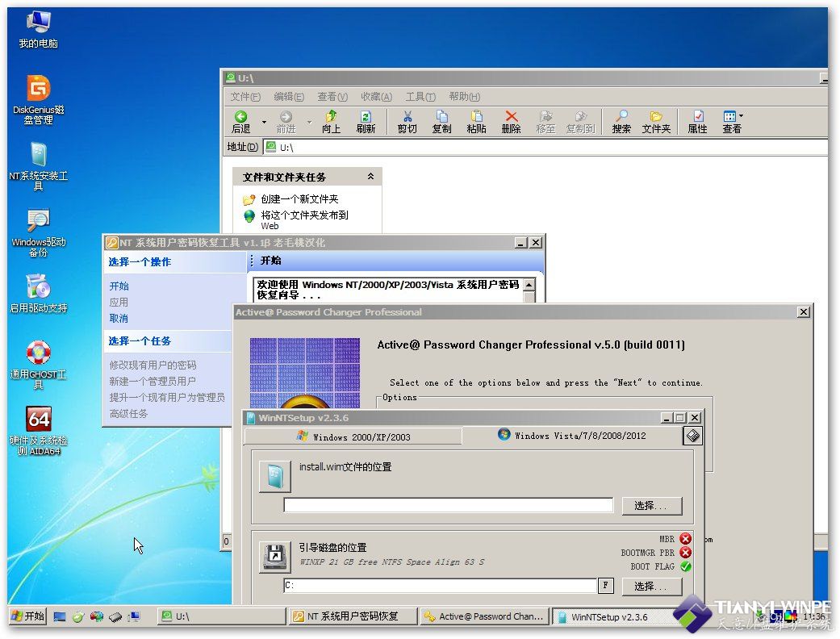The height and width of the screenshot is (639, 840).
Task: Click 后退 (back) in the U:\ explorer toolbar
Action: (x=241, y=122)
